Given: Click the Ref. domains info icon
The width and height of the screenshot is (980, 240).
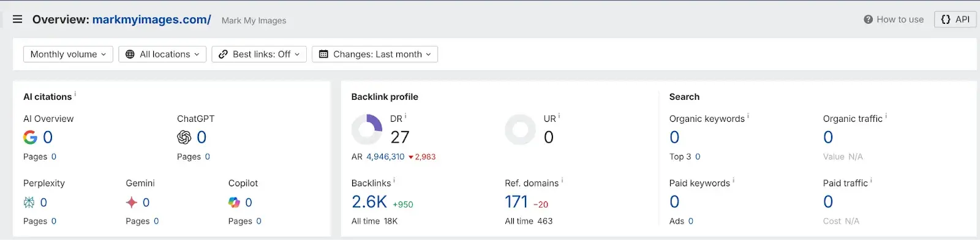Looking at the screenshot, I should 562,181.
